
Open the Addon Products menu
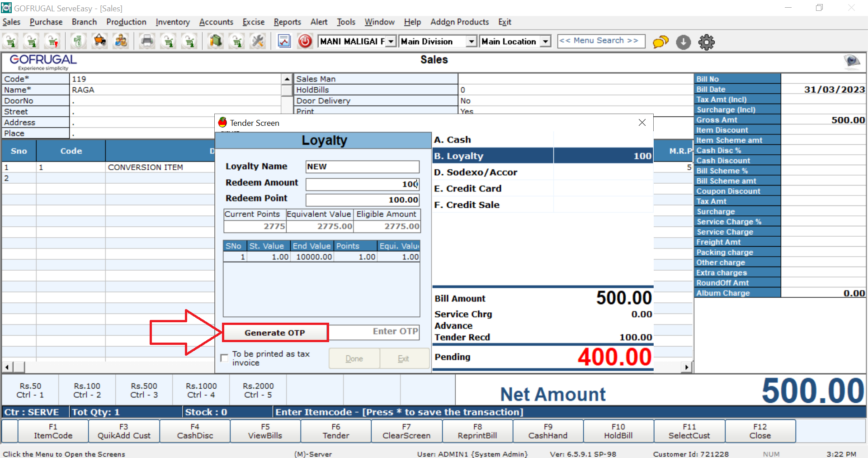(459, 22)
